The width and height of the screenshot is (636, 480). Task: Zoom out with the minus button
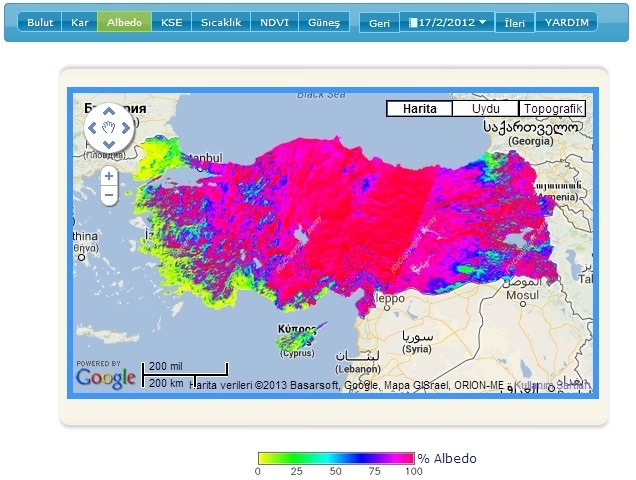pos(109,196)
